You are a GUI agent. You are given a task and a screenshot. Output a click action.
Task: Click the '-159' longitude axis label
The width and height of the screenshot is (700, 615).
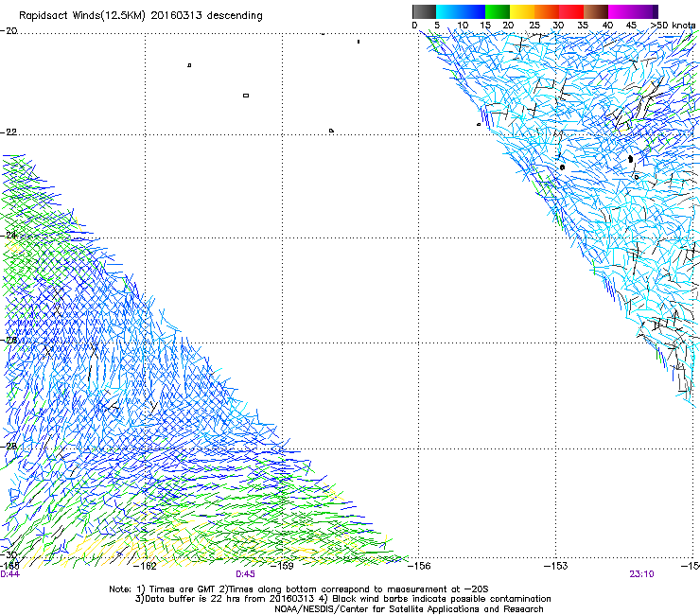(x=282, y=567)
